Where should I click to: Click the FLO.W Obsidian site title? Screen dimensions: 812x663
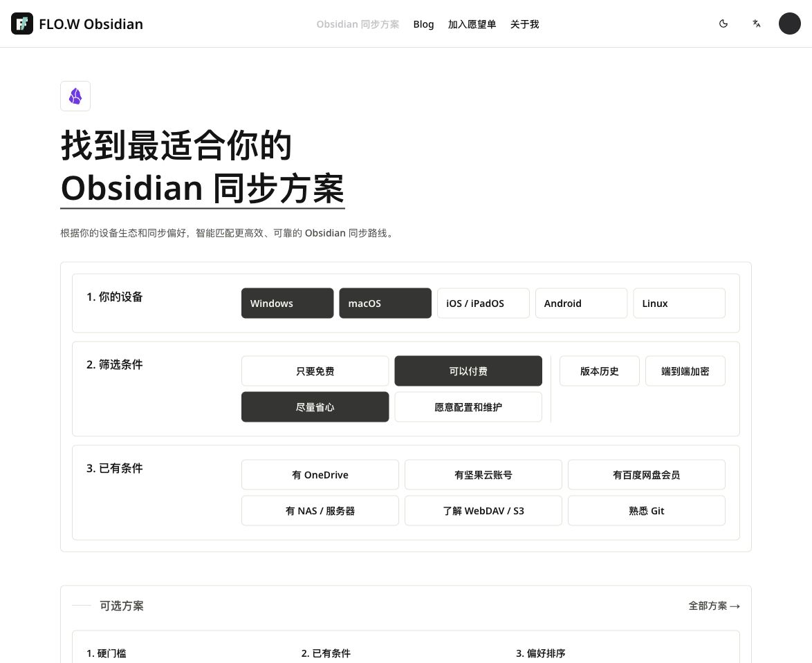click(x=91, y=24)
